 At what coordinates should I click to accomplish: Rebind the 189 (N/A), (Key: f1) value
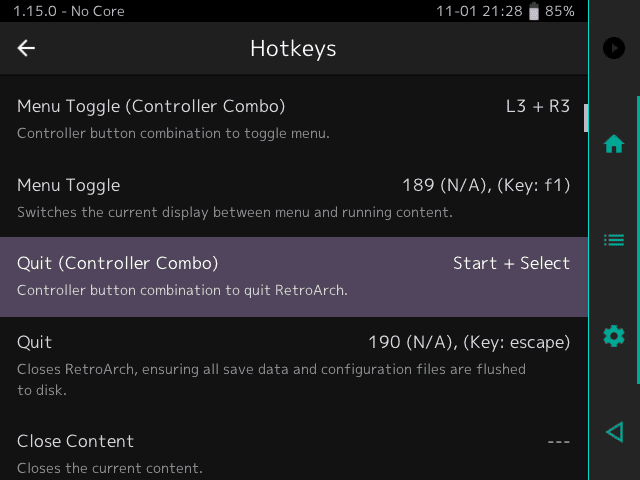click(486, 186)
